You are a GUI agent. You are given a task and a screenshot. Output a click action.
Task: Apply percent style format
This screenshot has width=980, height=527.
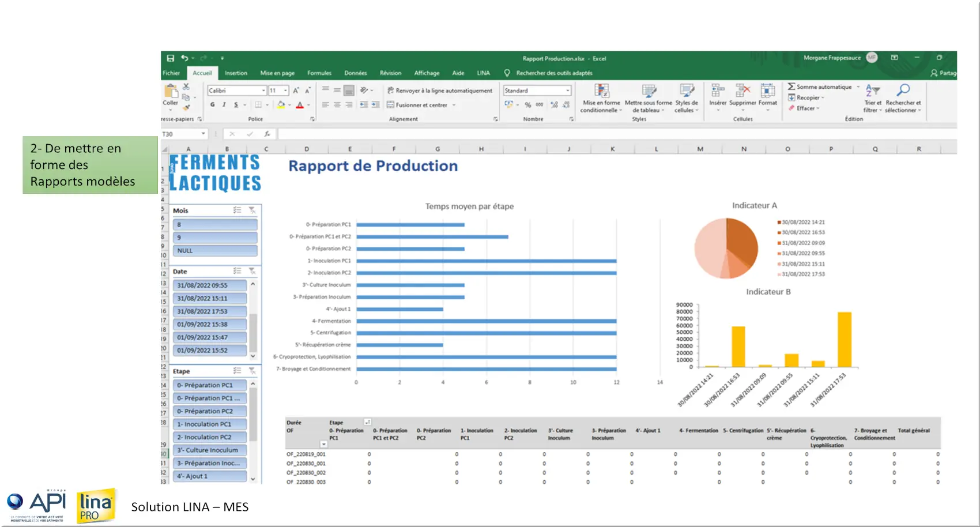(527, 105)
